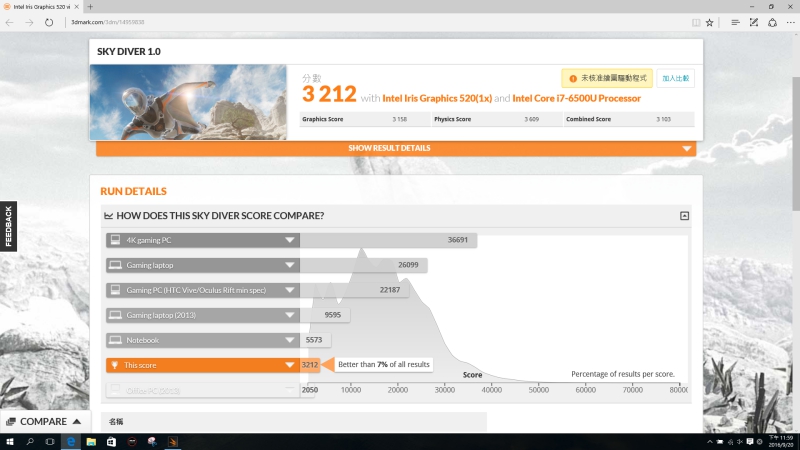The width and height of the screenshot is (800, 450).
Task: Click the add to compare button
Action: click(x=676, y=79)
